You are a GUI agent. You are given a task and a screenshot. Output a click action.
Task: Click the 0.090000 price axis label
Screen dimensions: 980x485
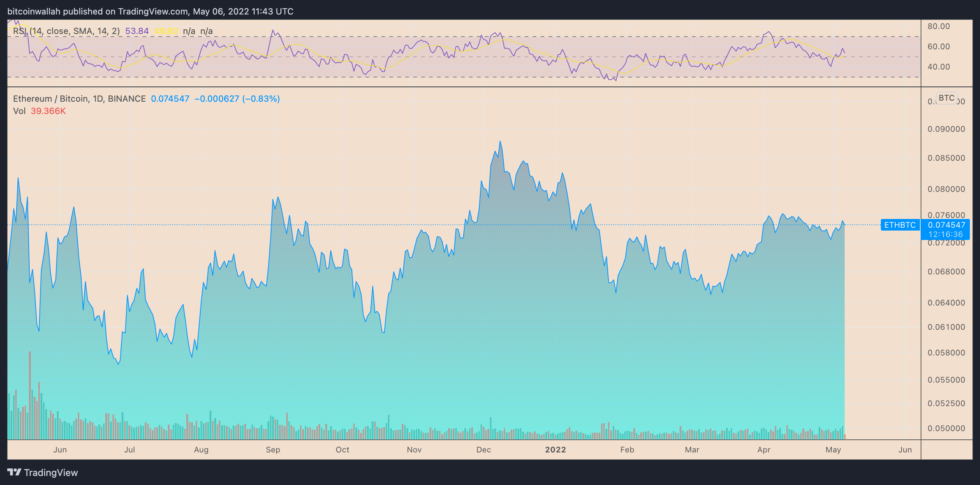[946, 129]
